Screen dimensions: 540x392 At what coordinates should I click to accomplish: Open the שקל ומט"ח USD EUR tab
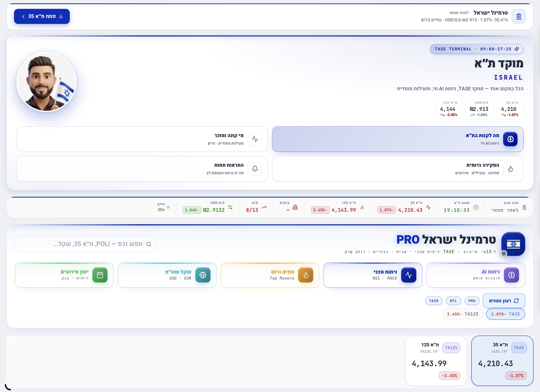167,275
